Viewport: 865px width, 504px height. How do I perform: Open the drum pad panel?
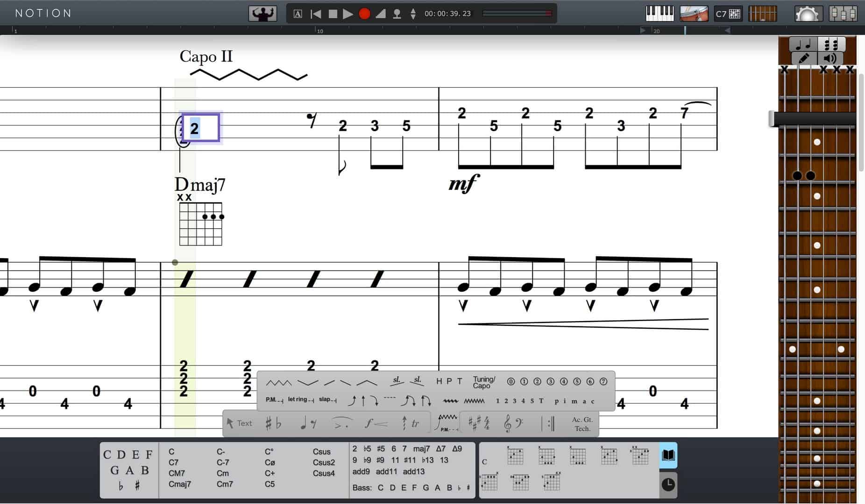tap(694, 14)
